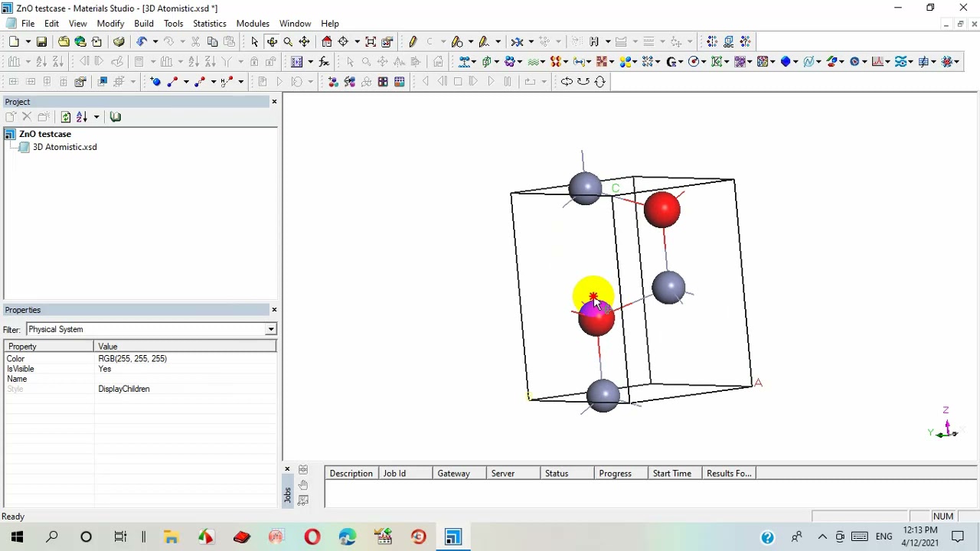Click the Materials Studio taskbar icon
This screenshot has width=980, height=551.
[x=453, y=536]
